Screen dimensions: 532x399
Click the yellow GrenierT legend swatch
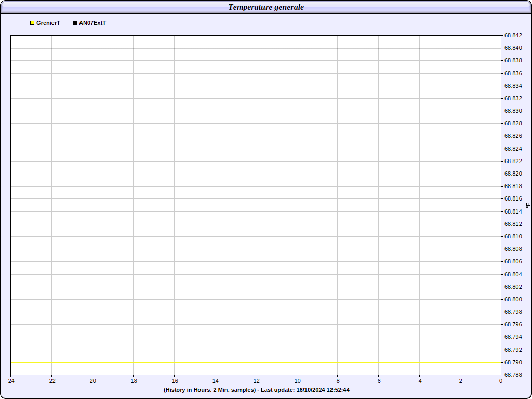[32, 23]
